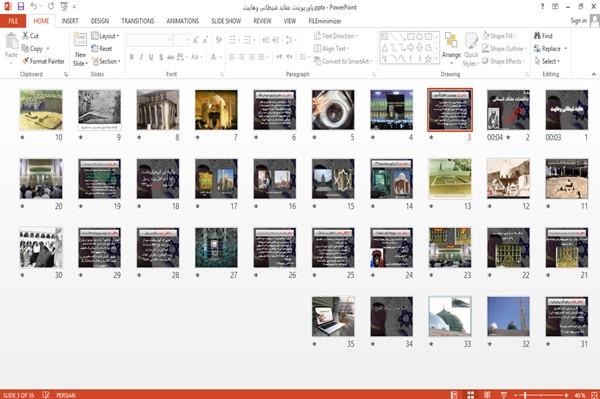Click PERSIAN language in status bar
Viewport: 600px width, 399px height.
[66, 395]
